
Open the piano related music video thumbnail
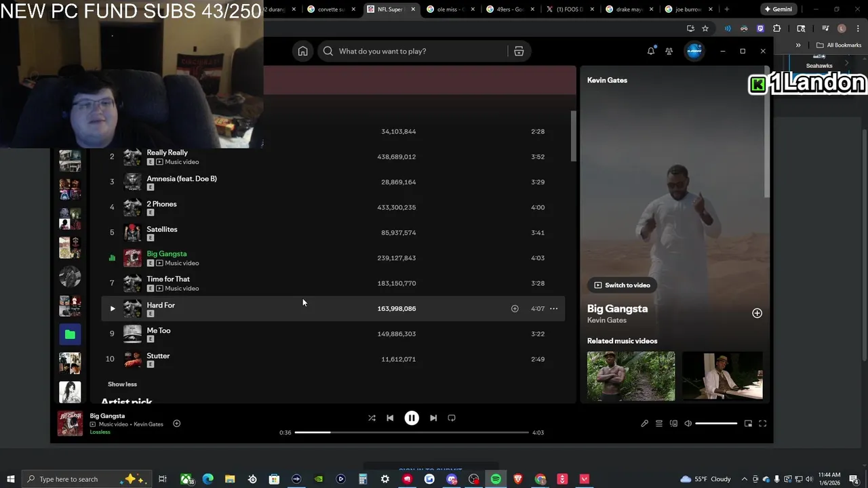pos(722,376)
